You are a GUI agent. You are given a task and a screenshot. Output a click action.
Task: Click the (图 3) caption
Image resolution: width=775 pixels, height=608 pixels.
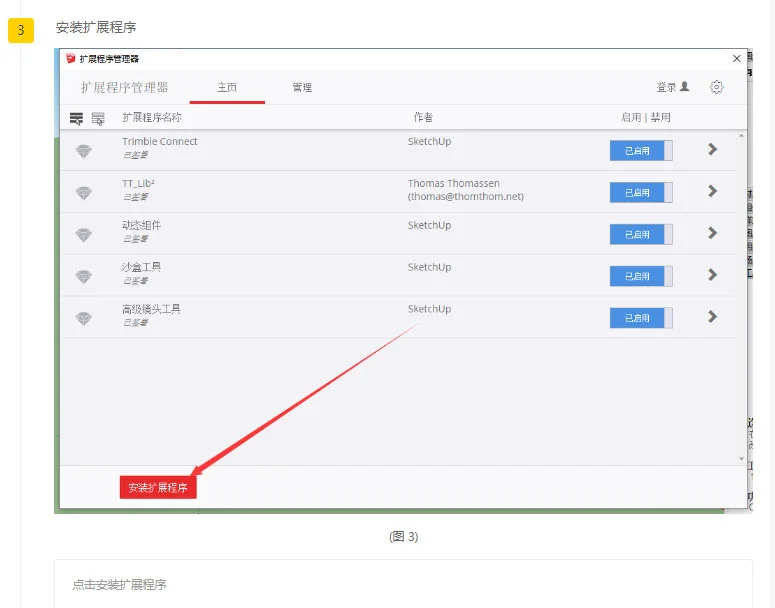(x=404, y=536)
